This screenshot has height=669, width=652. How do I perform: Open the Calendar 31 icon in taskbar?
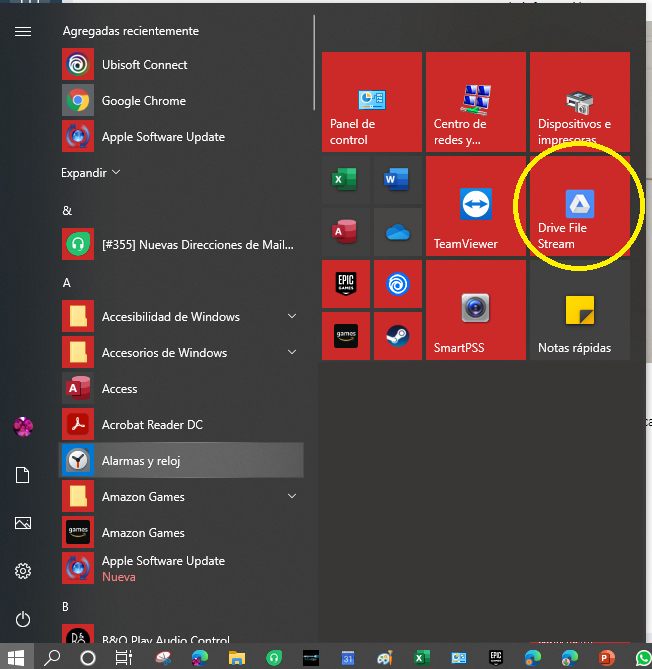[x=348, y=657]
